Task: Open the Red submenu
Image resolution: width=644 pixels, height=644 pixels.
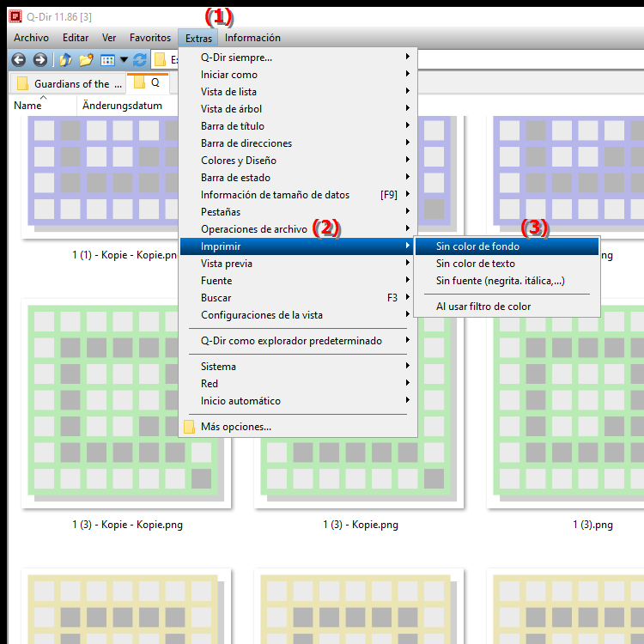Action: pos(299,384)
